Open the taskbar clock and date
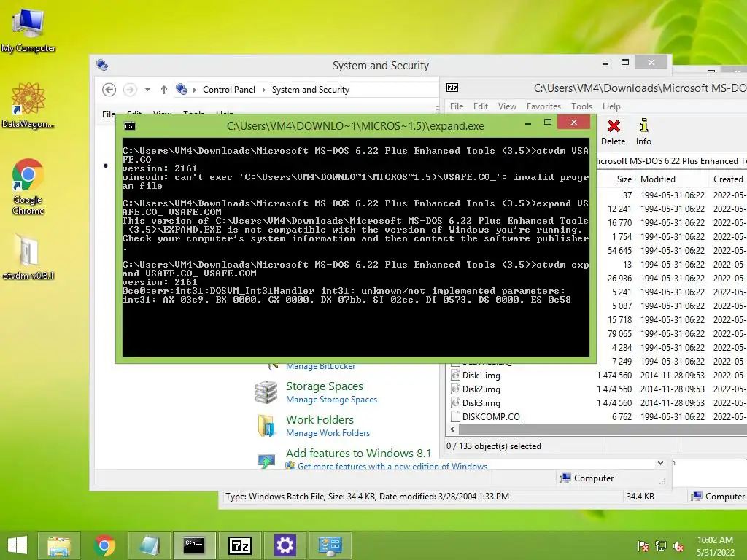This screenshot has width=747, height=560. pos(715,545)
